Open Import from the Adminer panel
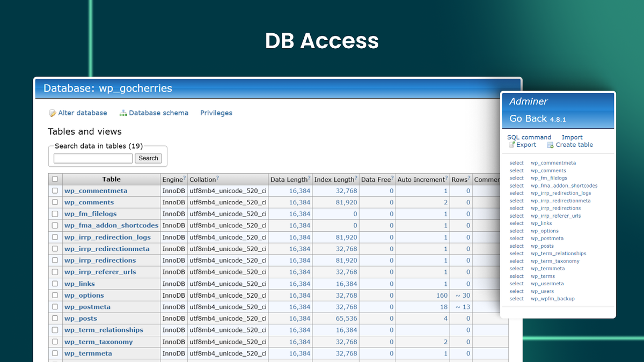 [572, 137]
